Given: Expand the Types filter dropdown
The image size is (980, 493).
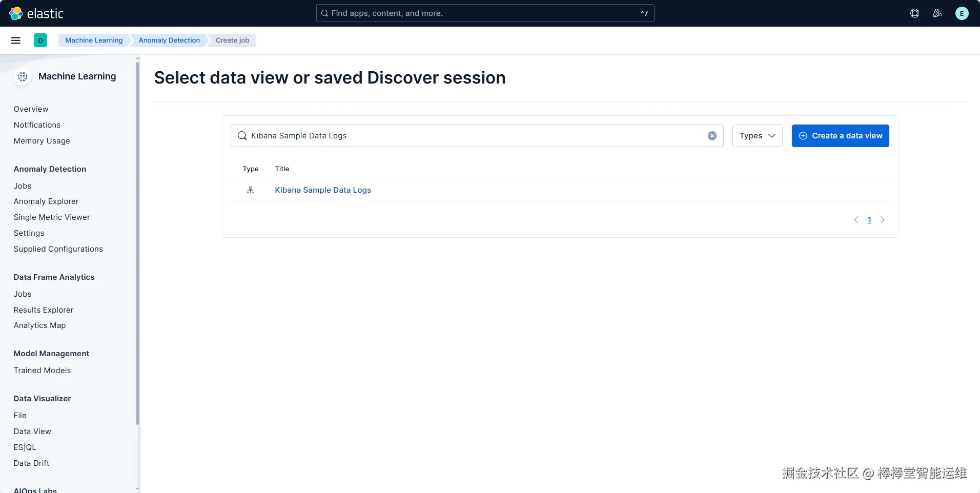Looking at the screenshot, I should [x=757, y=136].
